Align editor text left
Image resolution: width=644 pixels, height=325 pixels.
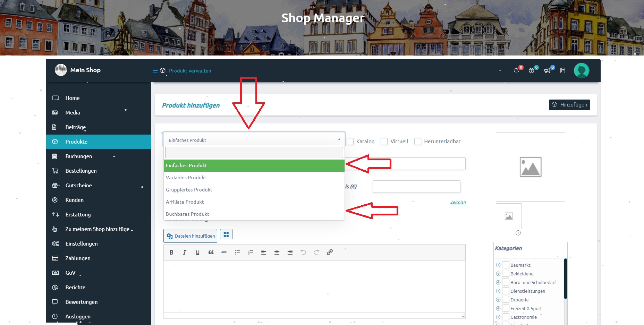click(264, 252)
